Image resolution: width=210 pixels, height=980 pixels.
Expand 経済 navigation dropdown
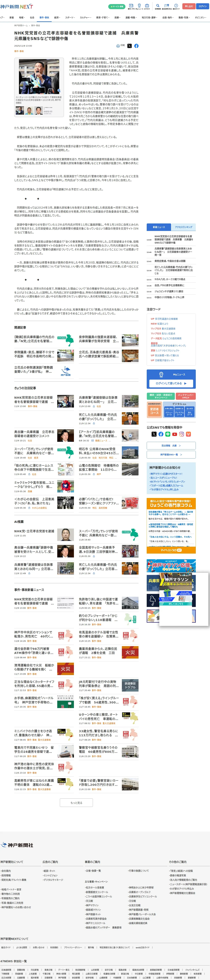[x=57, y=17]
